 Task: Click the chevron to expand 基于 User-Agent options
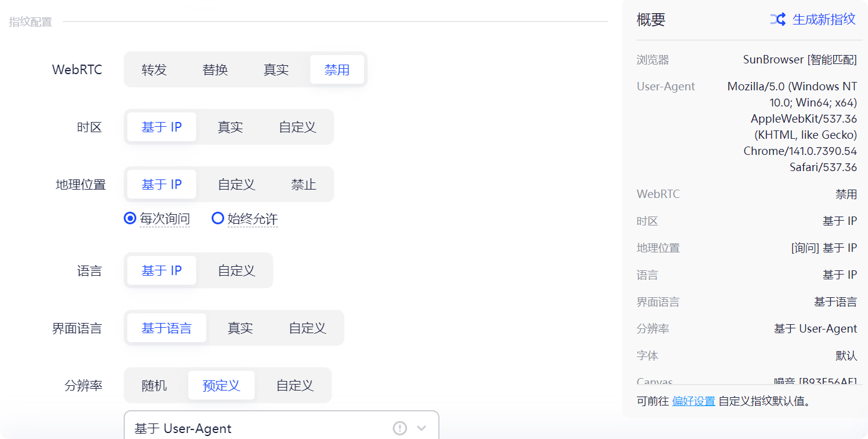tap(420, 428)
